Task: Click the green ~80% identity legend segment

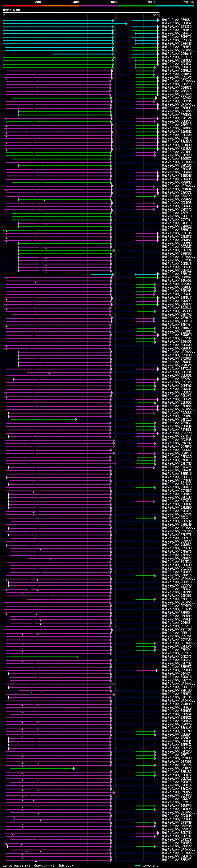Action: pos(136,6)
